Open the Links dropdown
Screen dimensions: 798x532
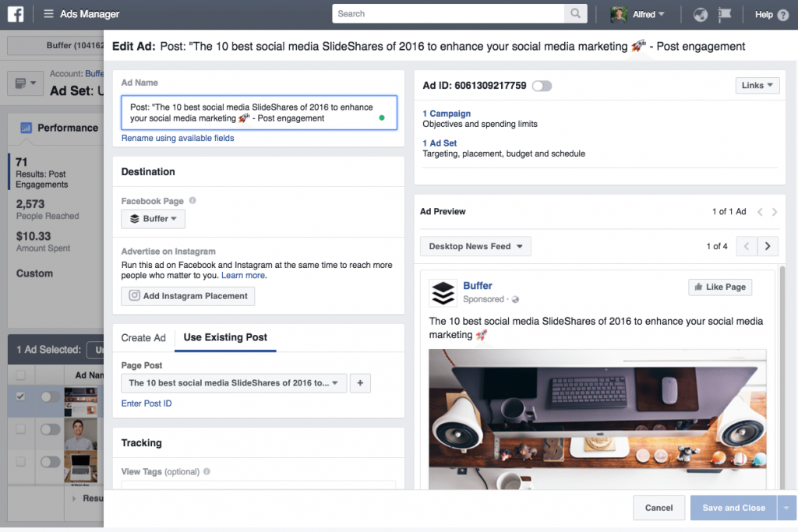click(757, 86)
